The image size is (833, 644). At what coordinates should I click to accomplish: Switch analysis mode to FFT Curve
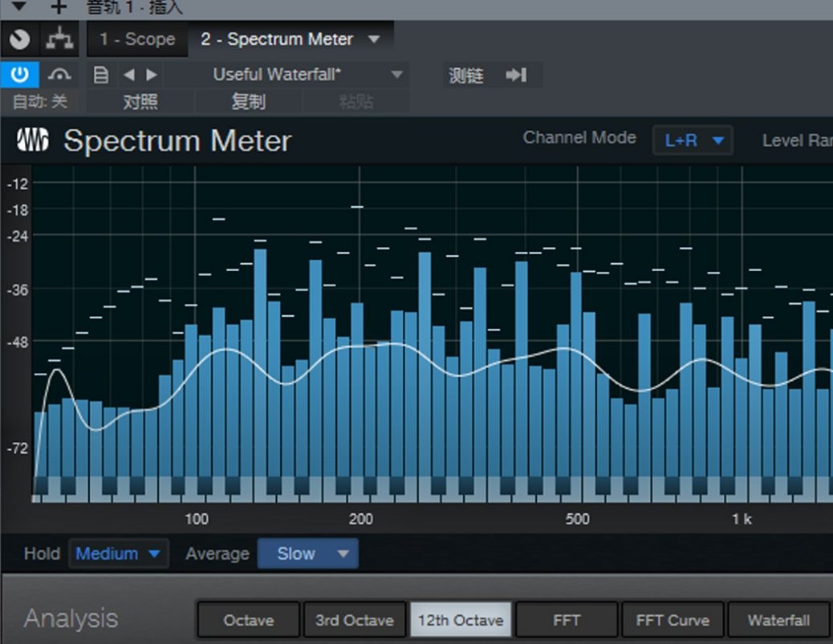[x=672, y=619]
